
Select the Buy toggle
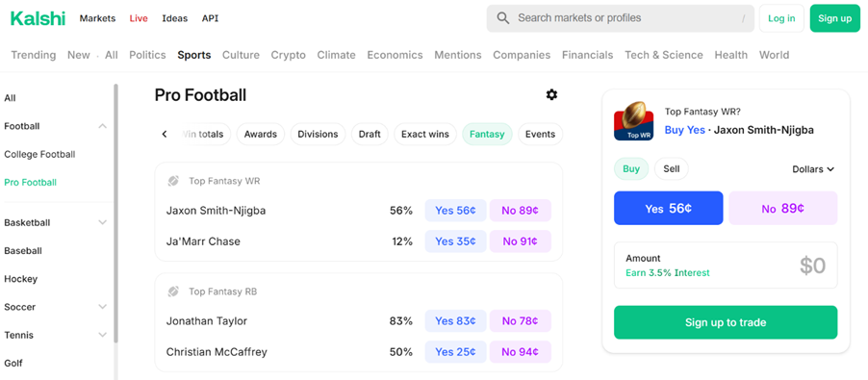(x=631, y=168)
